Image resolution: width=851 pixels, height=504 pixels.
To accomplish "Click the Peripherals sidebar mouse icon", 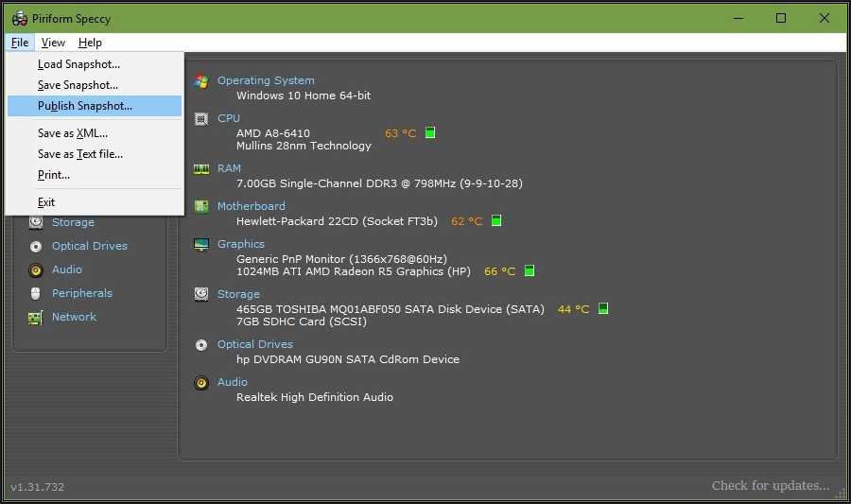I will click(36, 293).
